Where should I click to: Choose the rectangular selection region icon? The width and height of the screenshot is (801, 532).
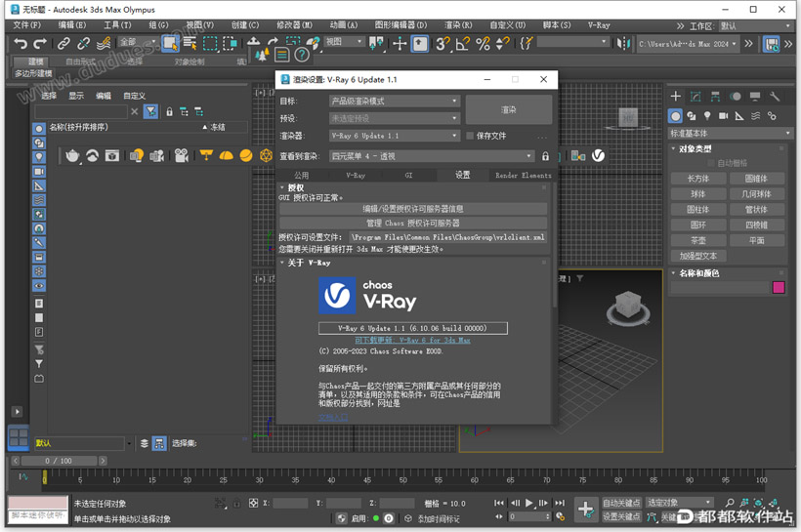[x=210, y=43]
